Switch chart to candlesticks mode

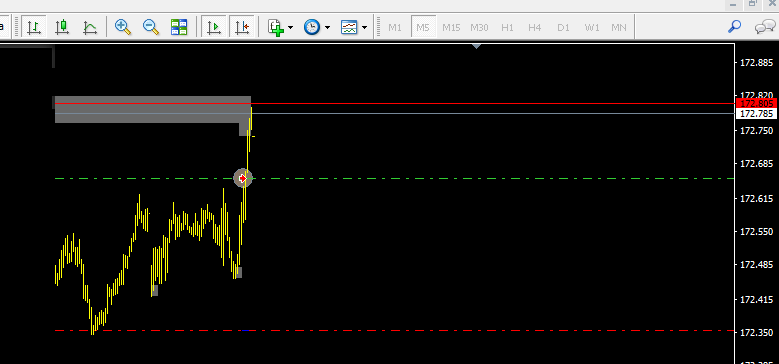pos(62,27)
